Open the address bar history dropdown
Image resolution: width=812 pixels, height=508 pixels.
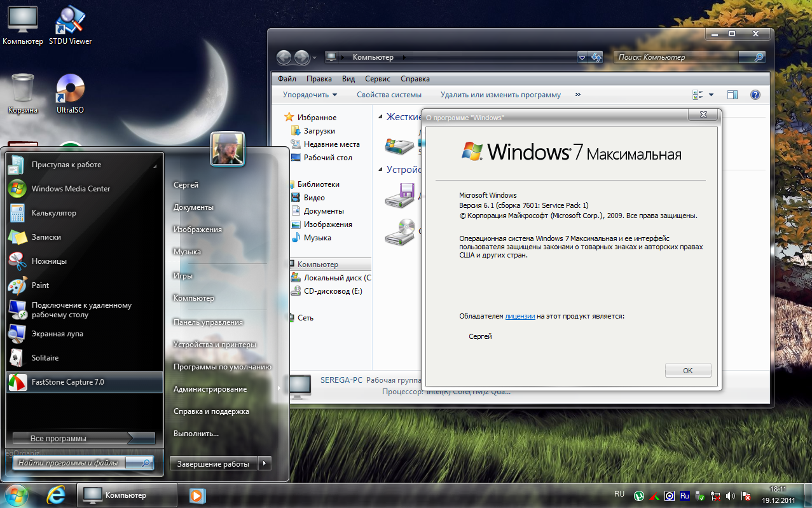582,57
